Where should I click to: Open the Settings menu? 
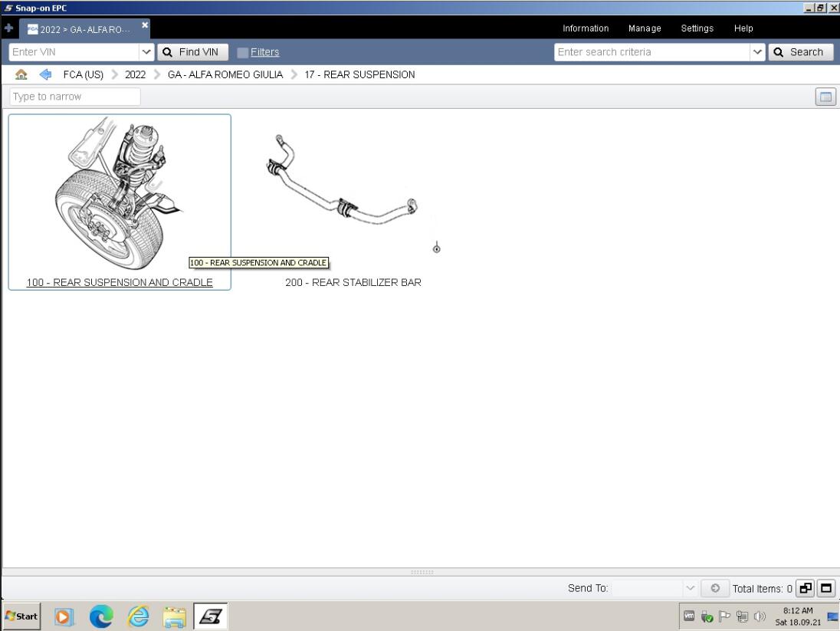point(697,28)
